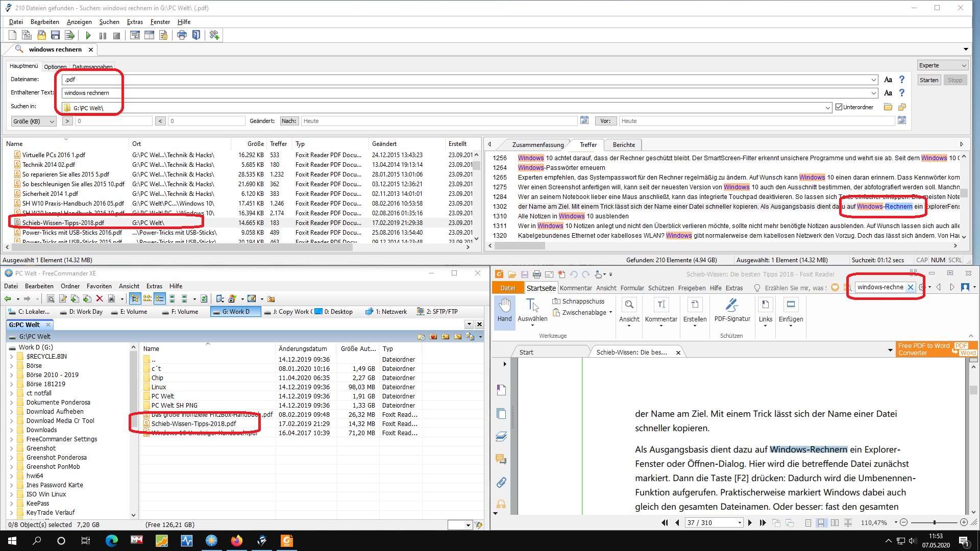Viewport: 980px width, 551px height.
Task: Click the print results icon in the search toolbar
Action: tap(182, 35)
